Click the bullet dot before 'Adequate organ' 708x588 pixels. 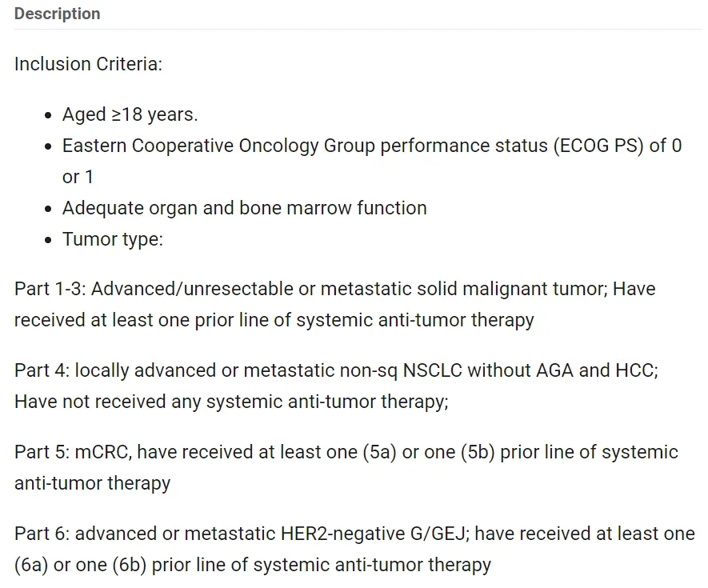(x=50, y=209)
